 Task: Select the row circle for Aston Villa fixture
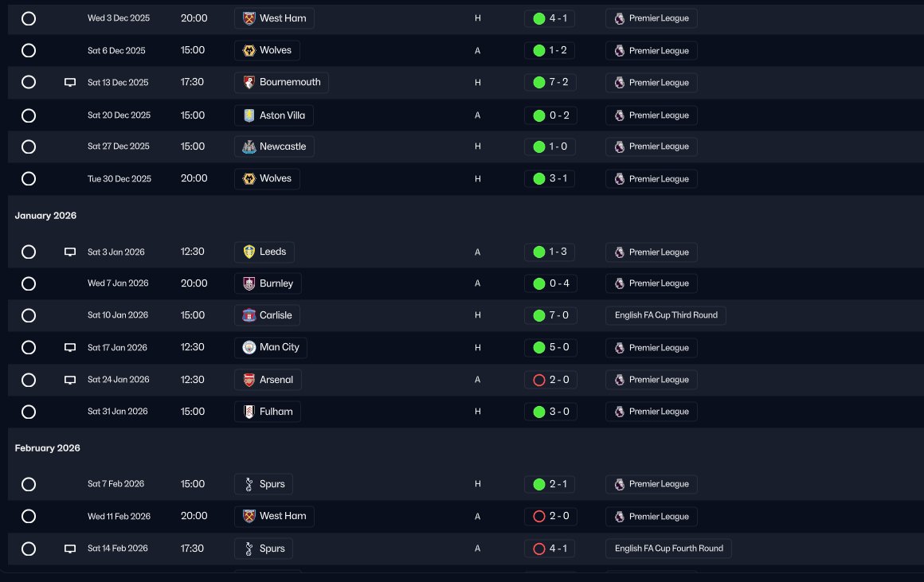[x=29, y=115]
